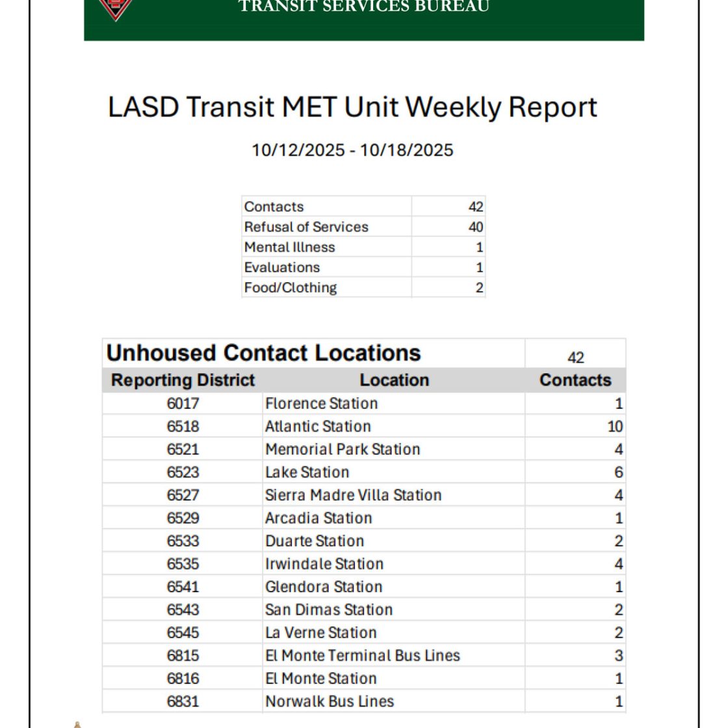Click the 10/12/2025 - 10/18/2025 date range
The width and height of the screenshot is (728, 728).
pyautogui.click(x=352, y=150)
